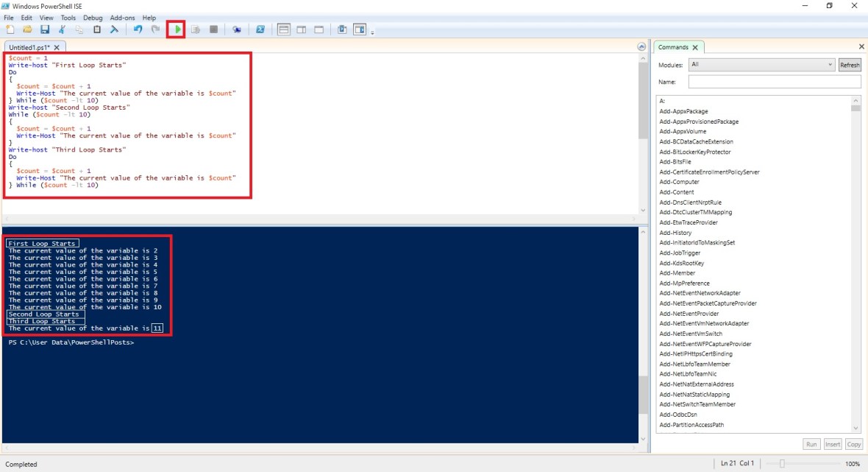Click the Clear Console Pane icon
The image size is (868, 472).
(x=114, y=29)
